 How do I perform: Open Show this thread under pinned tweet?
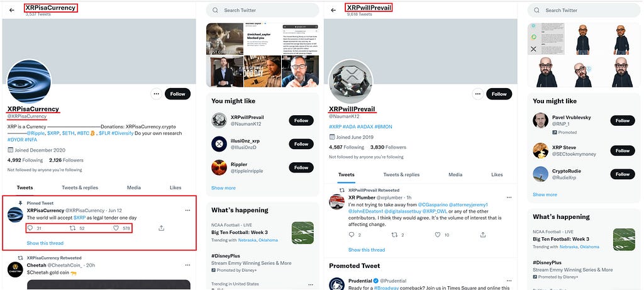[45, 243]
